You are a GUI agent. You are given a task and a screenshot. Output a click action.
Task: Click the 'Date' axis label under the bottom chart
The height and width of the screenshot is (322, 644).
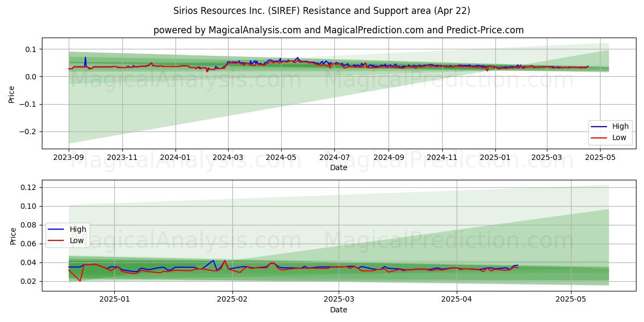339,310
